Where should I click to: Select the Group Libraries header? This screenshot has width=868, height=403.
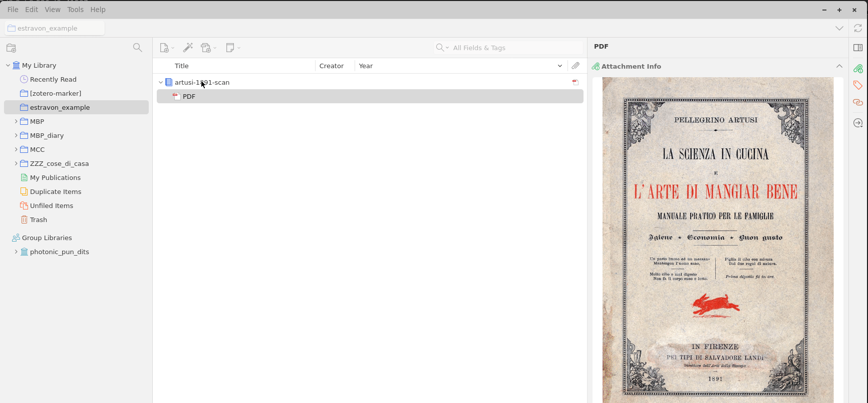coord(47,238)
